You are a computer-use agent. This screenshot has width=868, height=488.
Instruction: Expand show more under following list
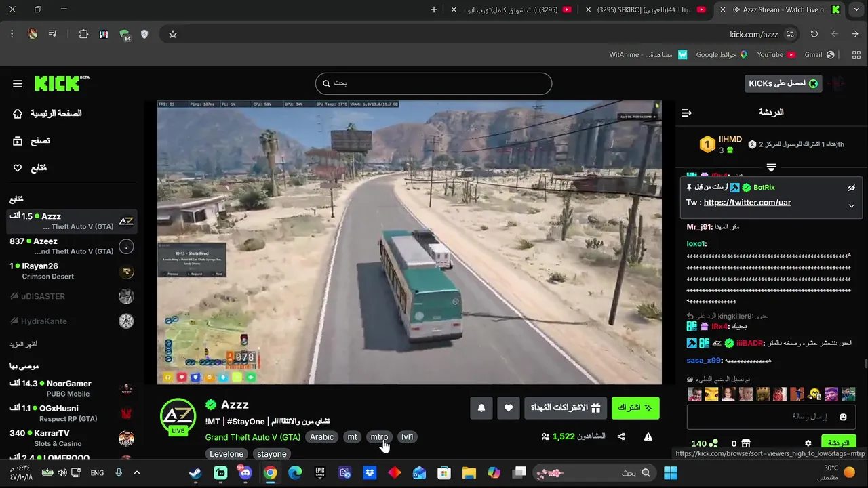(x=24, y=344)
